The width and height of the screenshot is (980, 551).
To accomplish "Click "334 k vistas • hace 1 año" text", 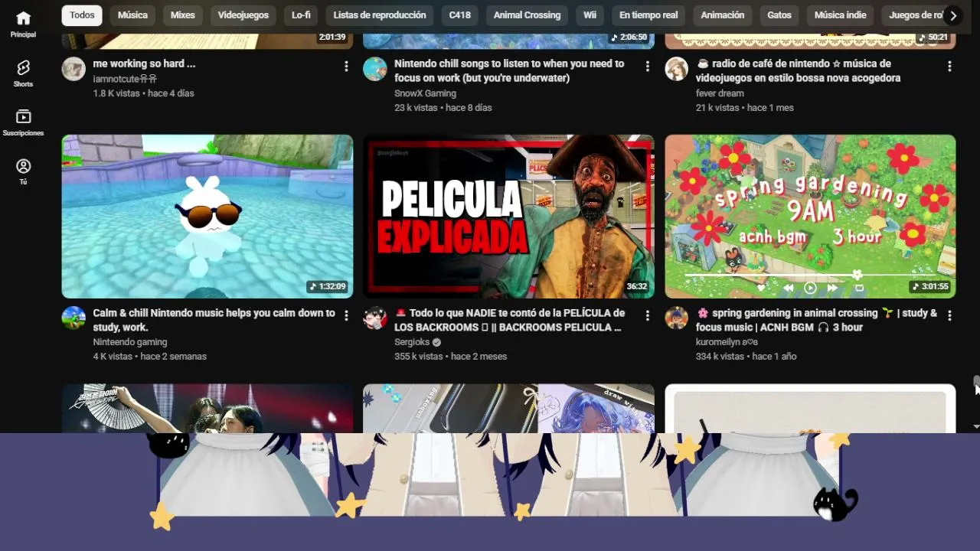I will pos(746,357).
